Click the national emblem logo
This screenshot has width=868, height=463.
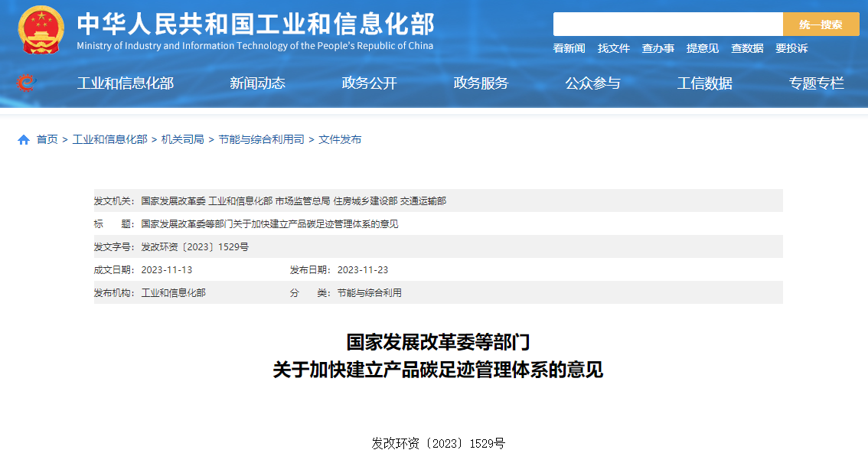tap(41, 30)
